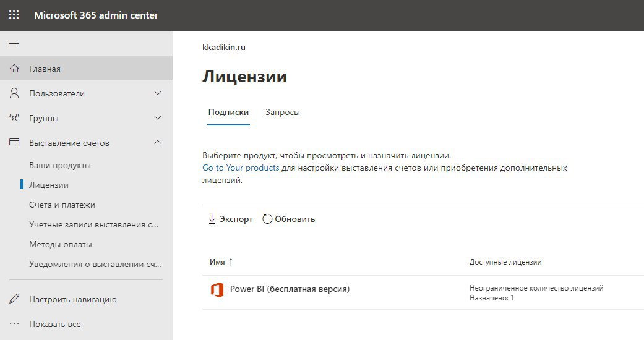This screenshot has height=340, width=644.
Task: Click the groups icon beside Группы
Action: (14, 118)
